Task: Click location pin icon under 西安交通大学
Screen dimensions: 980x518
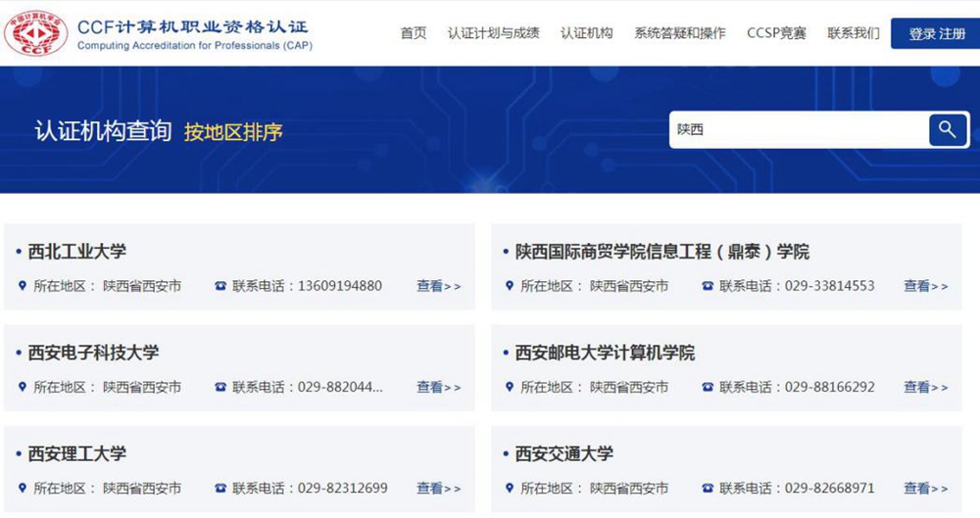Action: click(x=510, y=488)
